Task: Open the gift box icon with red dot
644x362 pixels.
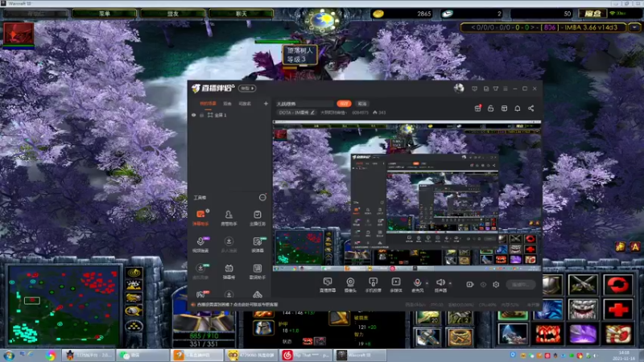Action: [x=477, y=109]
